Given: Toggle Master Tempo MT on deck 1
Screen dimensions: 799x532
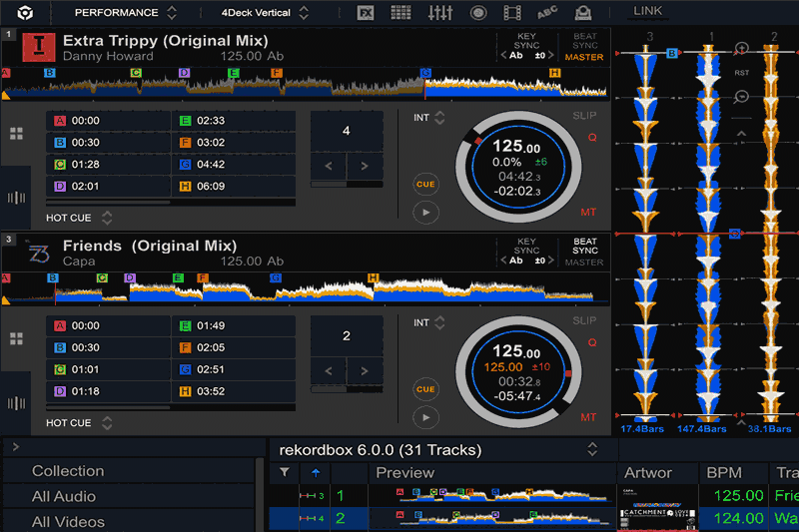Looking at the screenshot, I should [x=588, y=212].
